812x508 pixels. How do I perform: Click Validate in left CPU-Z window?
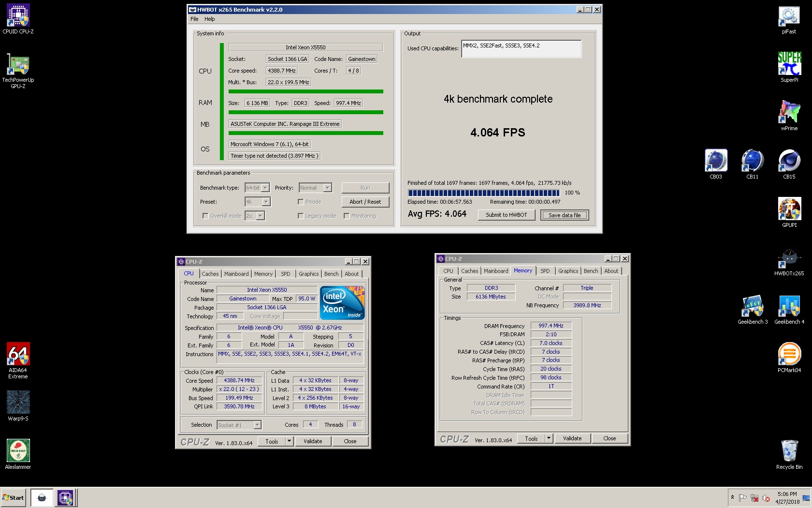click(x=313, y=441)
